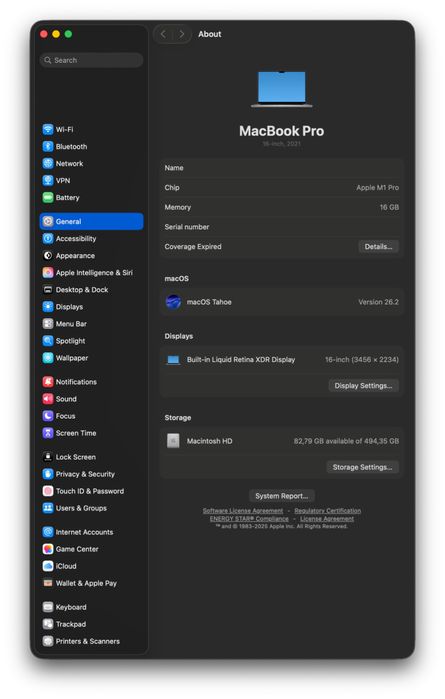This screenshot has height=699, width=445.
Task: Open the Software License Agreement link
Action: pos(243,511)
